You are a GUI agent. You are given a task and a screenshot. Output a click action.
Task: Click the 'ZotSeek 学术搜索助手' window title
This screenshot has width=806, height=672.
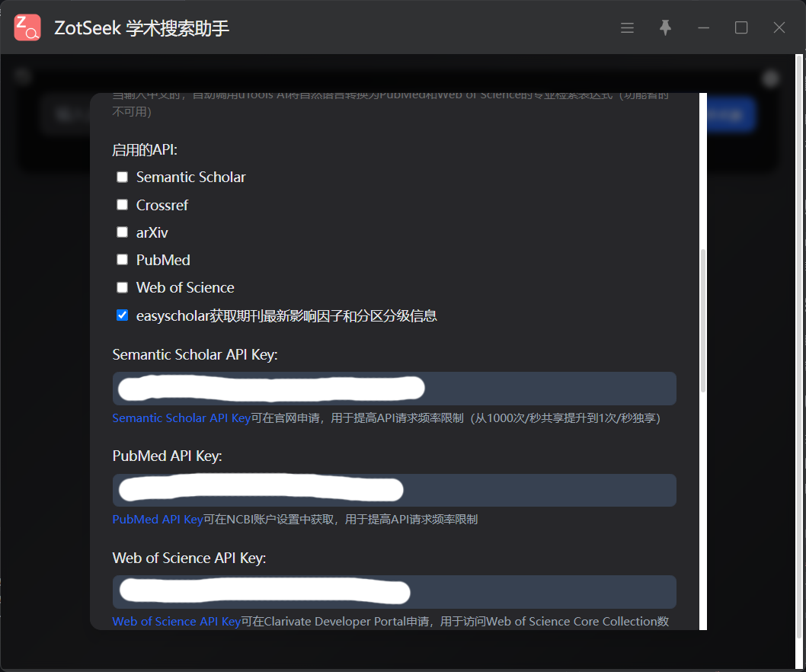142,27
